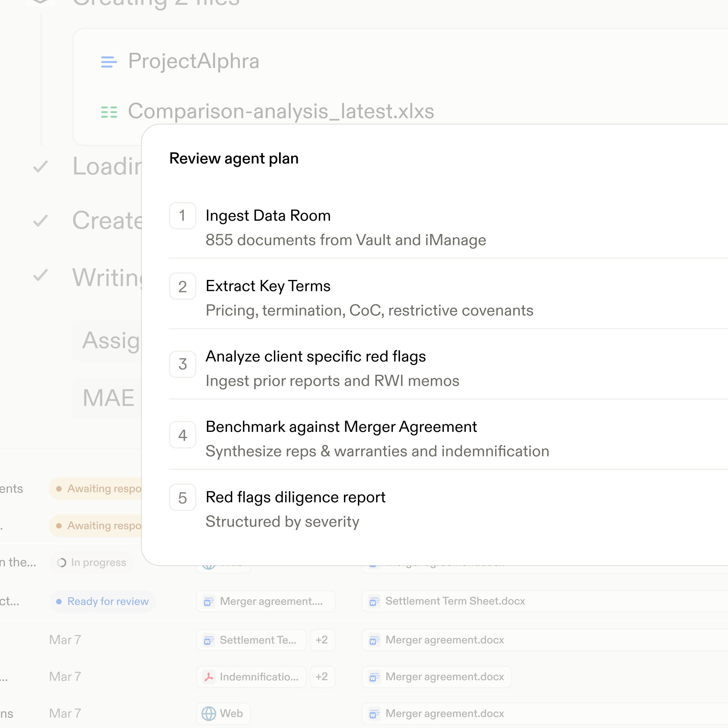
Task: Select the step number 5 box
Action: coord(183,497)
